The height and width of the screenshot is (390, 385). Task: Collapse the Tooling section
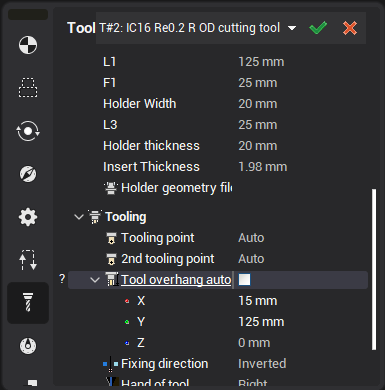tap(79, 217)
